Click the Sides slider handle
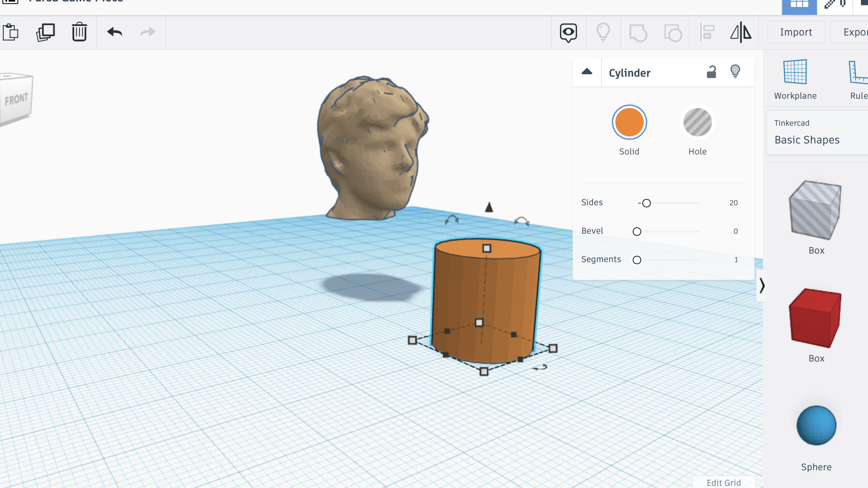The image size is (868, 488). (x=646, y=203)
